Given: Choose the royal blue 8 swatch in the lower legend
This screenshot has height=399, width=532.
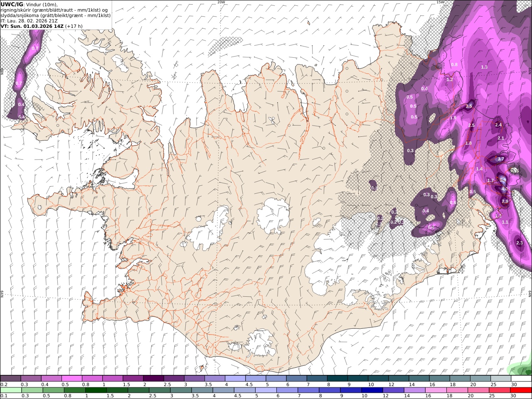Looking at the screenshot, I should tap(330, 390).
